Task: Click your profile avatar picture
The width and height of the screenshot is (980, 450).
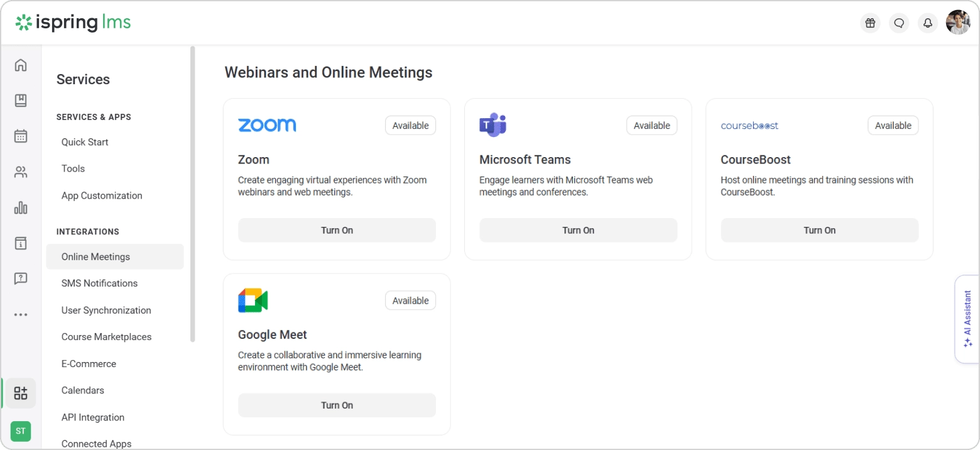Action: (x=958, y=23)
